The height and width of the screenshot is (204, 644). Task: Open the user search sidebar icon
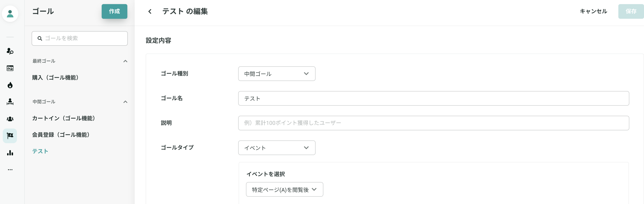10,51
